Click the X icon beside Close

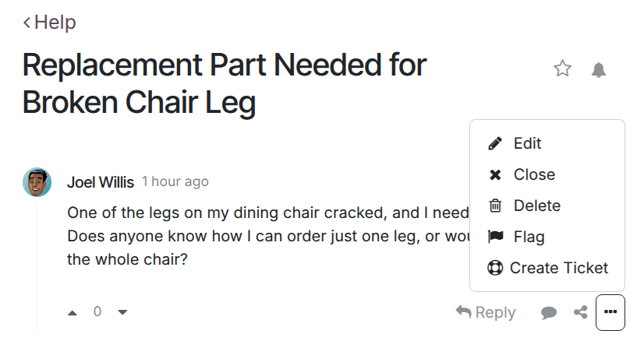495,175
